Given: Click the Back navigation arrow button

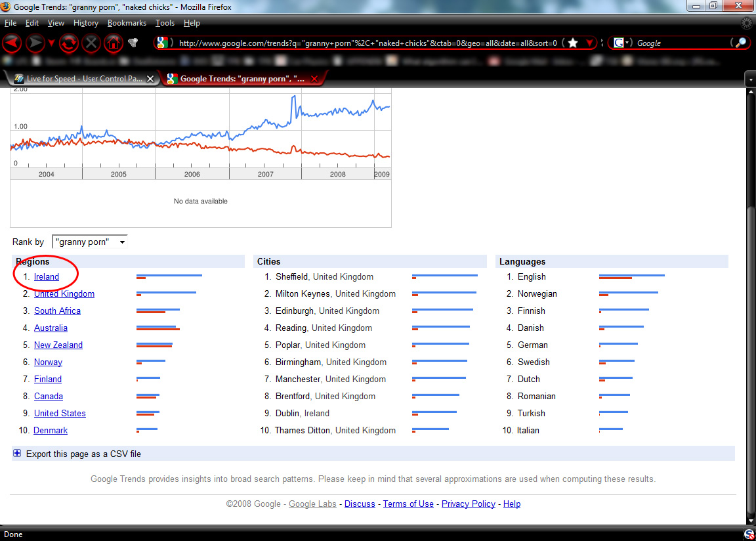Looking at the screenshot, I should tap(12, 43).
